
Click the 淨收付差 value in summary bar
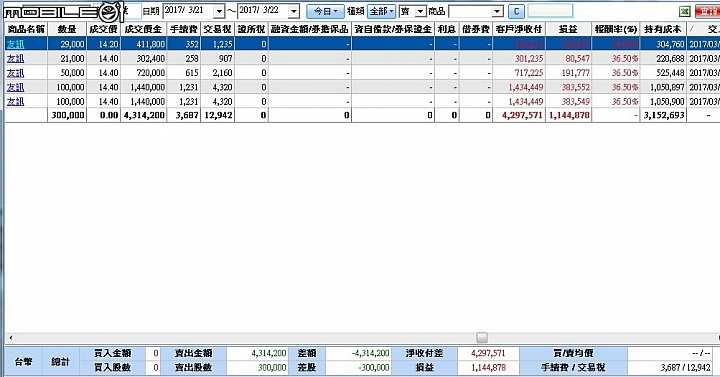point(488,353)
